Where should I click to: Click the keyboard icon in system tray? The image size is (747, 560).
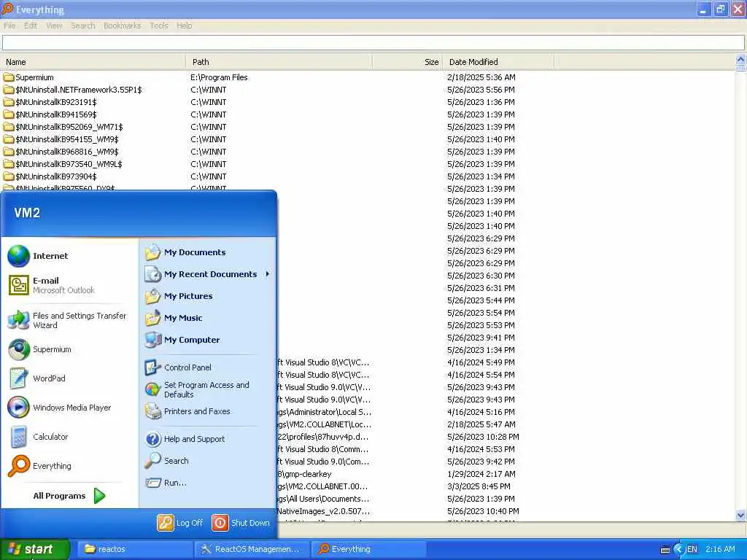[665, 550]
